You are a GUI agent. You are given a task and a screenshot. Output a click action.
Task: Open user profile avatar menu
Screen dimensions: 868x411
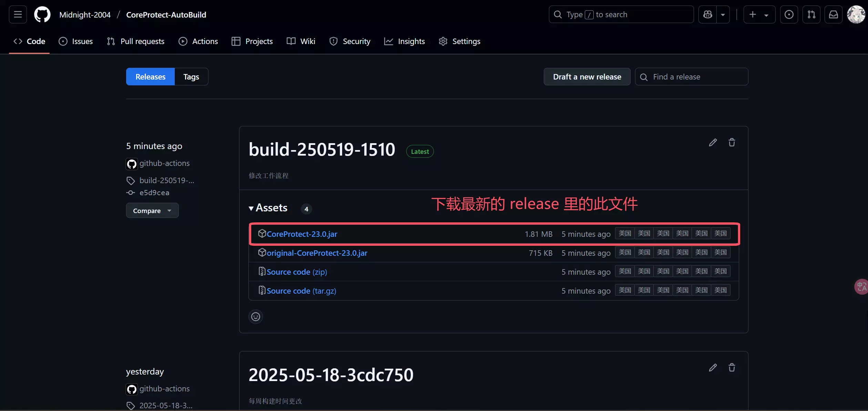[x=856, y=14]
